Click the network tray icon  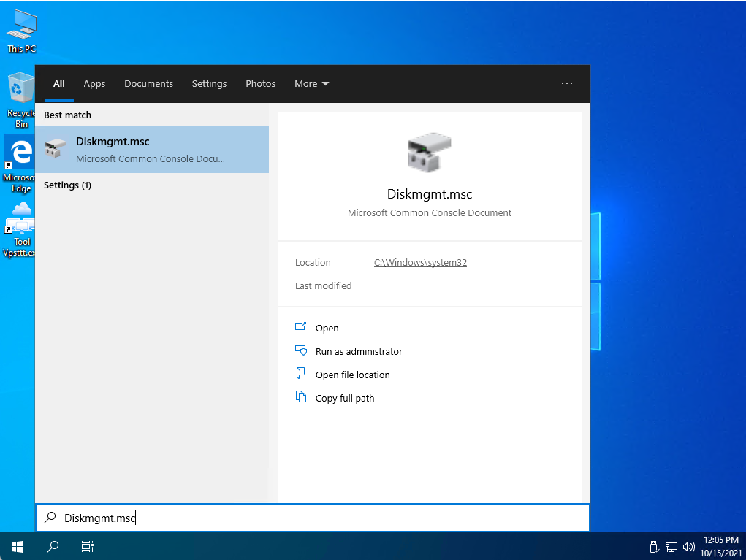click(x=671, y=547)
